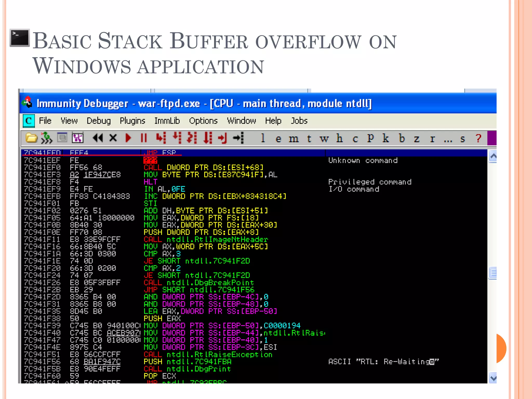This screenshot has height=399, width=532.
Task: Open Patches window with 'P' button
Action: [370, 138]
